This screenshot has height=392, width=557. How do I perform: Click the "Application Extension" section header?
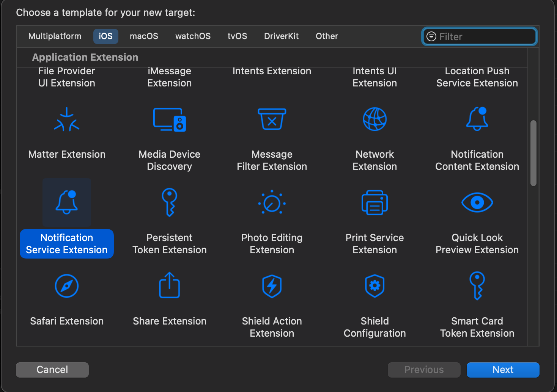pyautogui.click(x=85, y=57)
